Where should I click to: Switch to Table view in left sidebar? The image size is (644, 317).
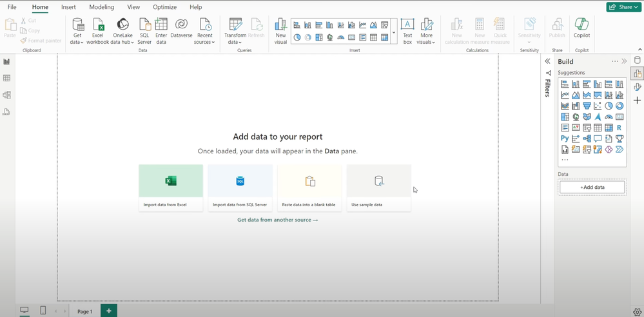[7, 78]
